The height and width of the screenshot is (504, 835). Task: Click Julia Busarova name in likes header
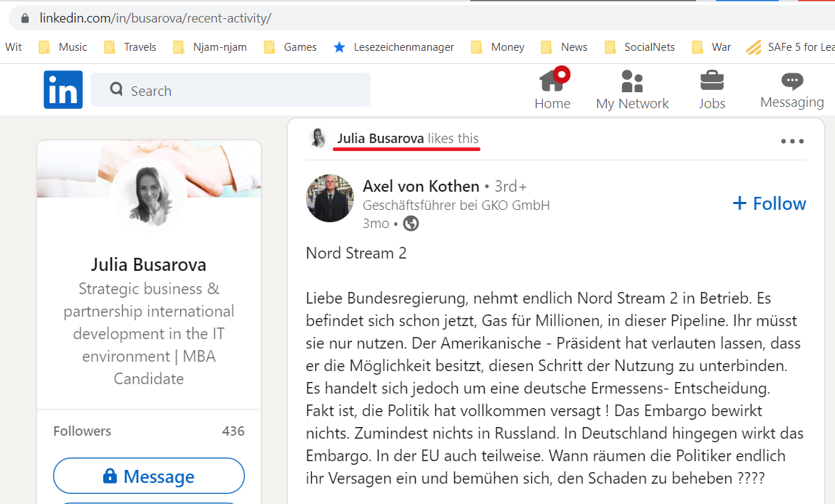pos(380,139)
